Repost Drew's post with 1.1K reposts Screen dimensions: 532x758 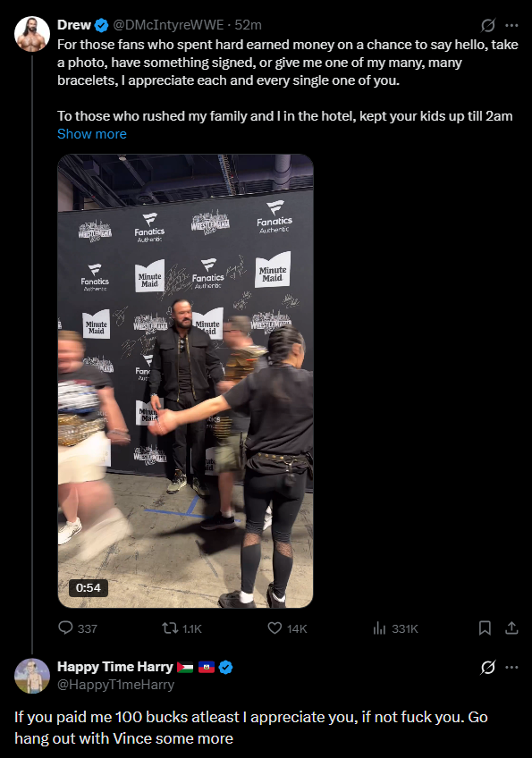(182, 628)
